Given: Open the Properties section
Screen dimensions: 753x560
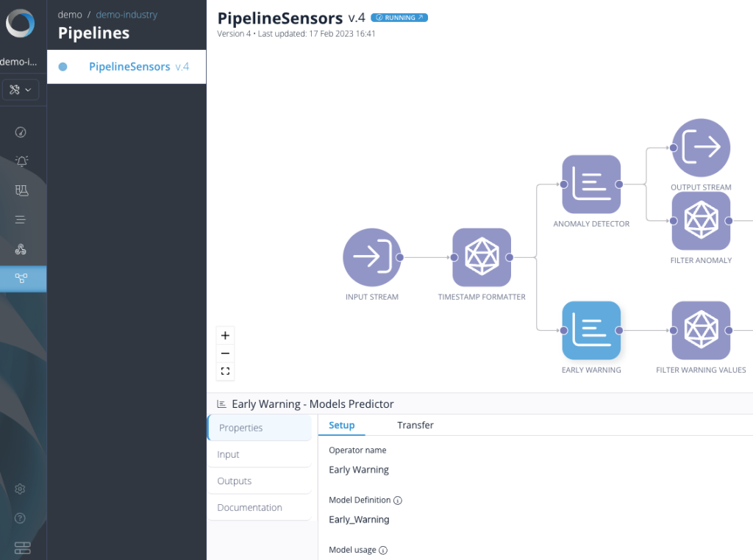Looking at the screenshot, I should tap(260, 428).
